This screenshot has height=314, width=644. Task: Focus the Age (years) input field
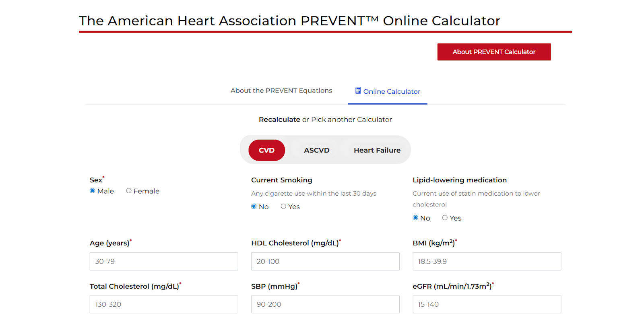164,261
